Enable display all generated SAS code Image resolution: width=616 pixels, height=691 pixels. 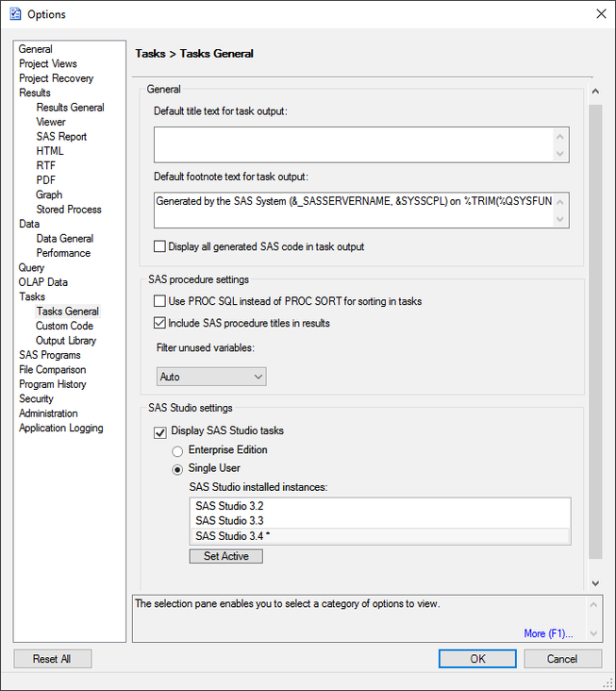click(159, 246)
